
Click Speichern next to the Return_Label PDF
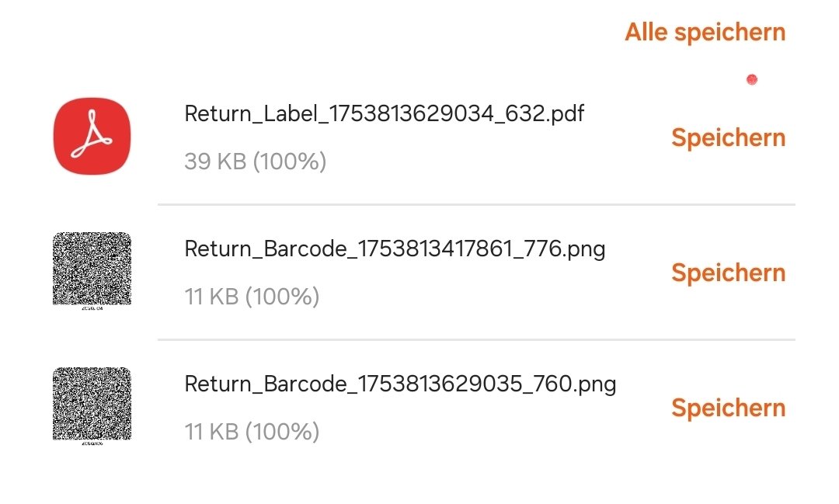728,138
